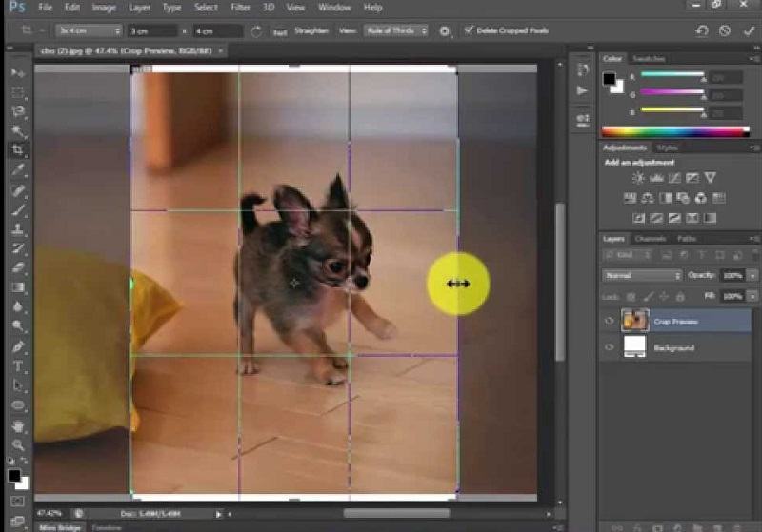
Task: Toggle lock transparent pixels
Action: [x=631, y=296]
